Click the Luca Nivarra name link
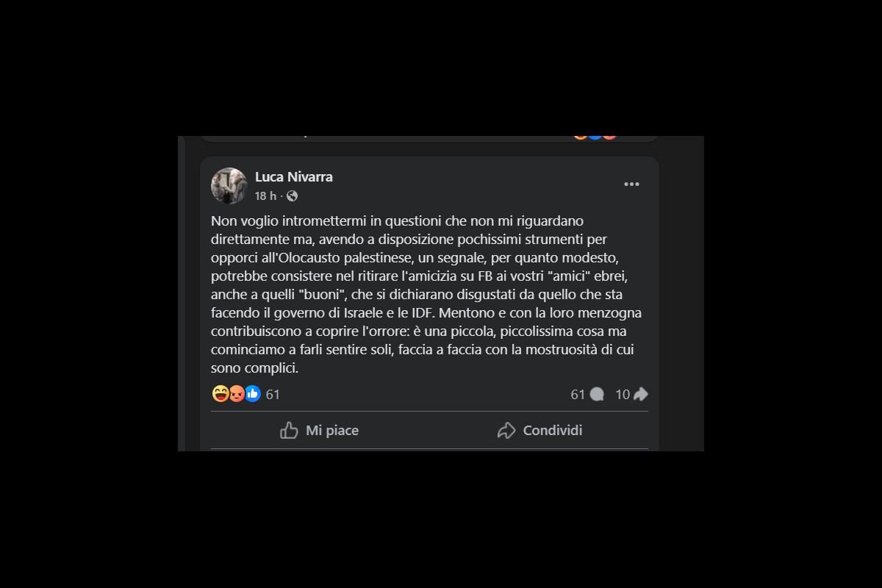This screenshot has height=588, width=882. coord(293,176)
